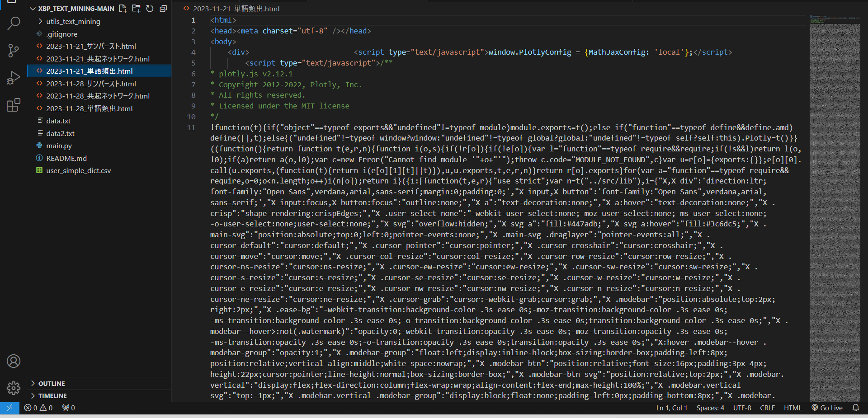Open the Accounts menu icon
Image resolution: width=868 pixels, height=418 pixels.
click(14, 361)
